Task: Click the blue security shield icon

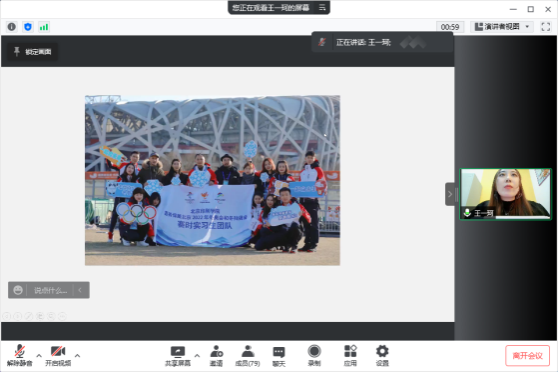Action: pyautogui.click(x=28, y=27)
